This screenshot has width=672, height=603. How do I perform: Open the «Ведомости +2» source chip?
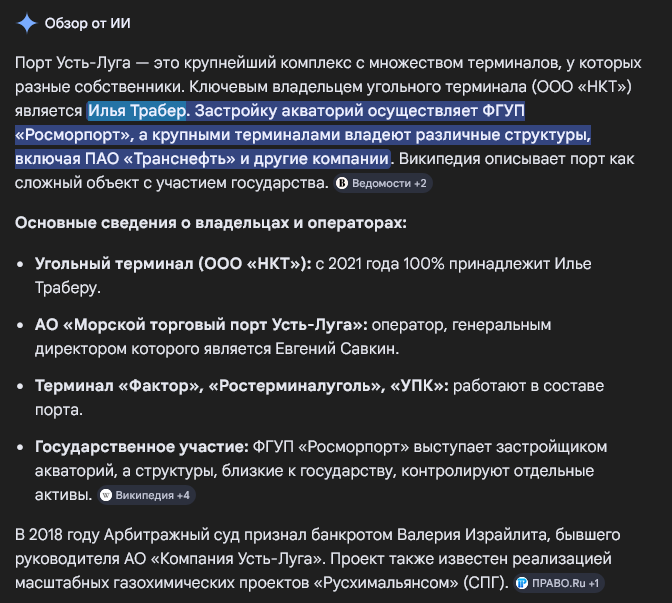tap(382, 183)
